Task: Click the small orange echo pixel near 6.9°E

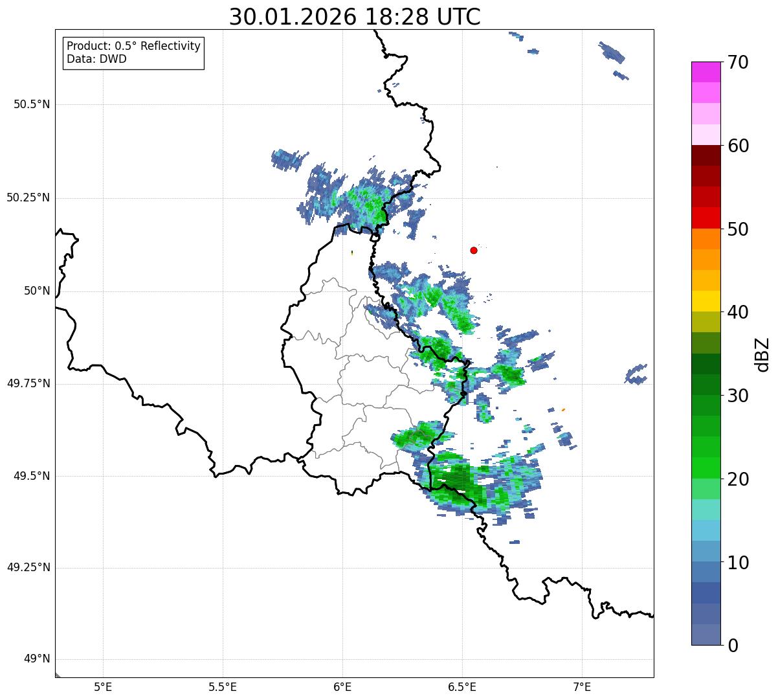Action: (563, 410)
